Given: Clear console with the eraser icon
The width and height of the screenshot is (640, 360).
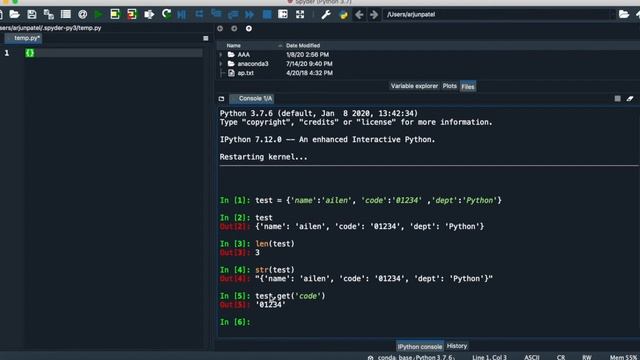Looking at the screenshot, I should click(x=630, y=99).
